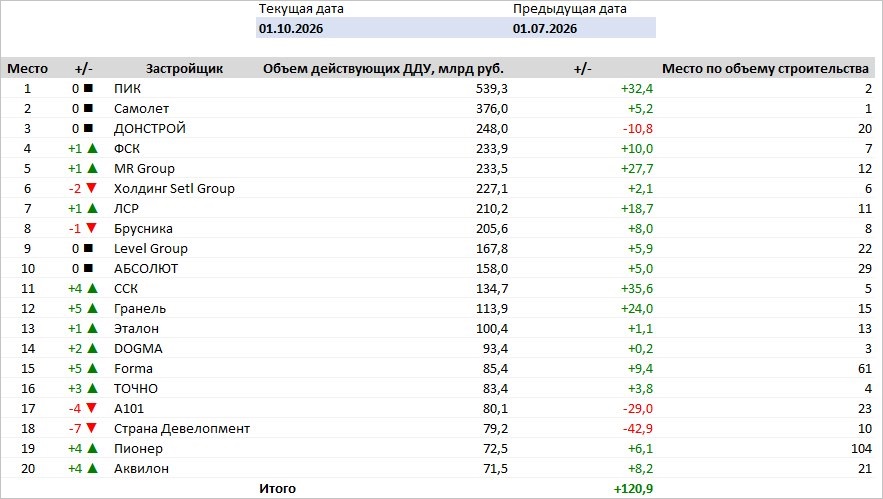Click the green up arrow in Гранель row
883x499 pixels.
pos(92,308)
